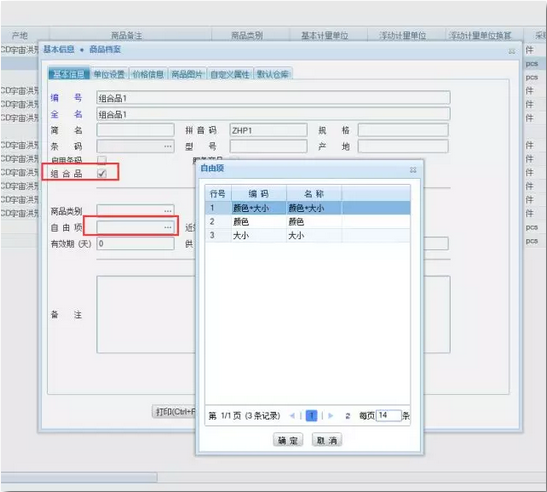This screenshot has height=492, width=547.
Task: Select the 颜色+大小 row
Action: click(x=307, y=208)
